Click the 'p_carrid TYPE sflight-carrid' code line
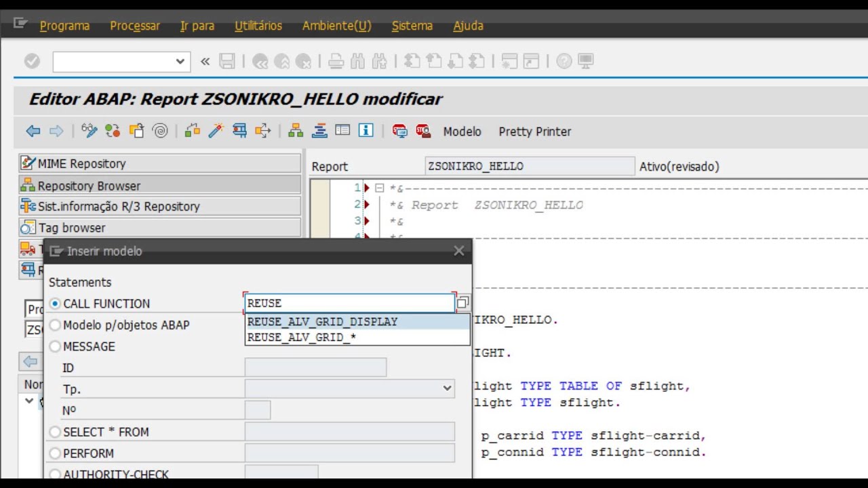This screenshot has width=868, height=488. click(x=593, y=436)
